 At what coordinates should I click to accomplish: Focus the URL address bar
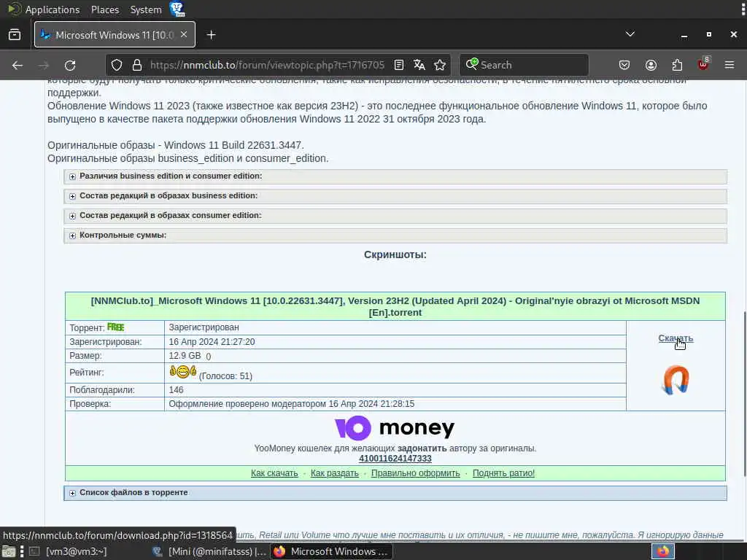click(267, 65)
